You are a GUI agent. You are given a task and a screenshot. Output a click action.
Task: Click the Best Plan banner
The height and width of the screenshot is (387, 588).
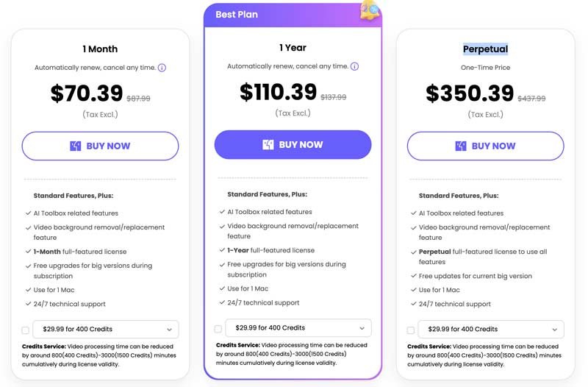(293, 15)
